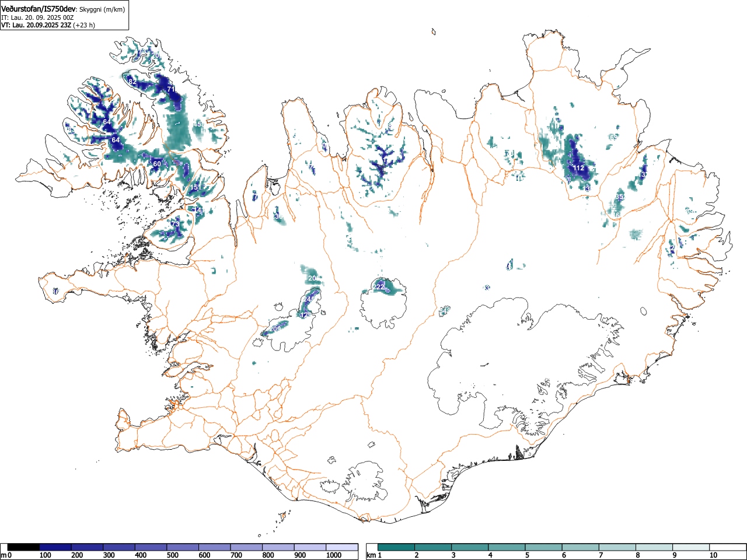Click the '100' tick on meter legend
This screenshot has height=560, width=747.
(x=46, y=555)
